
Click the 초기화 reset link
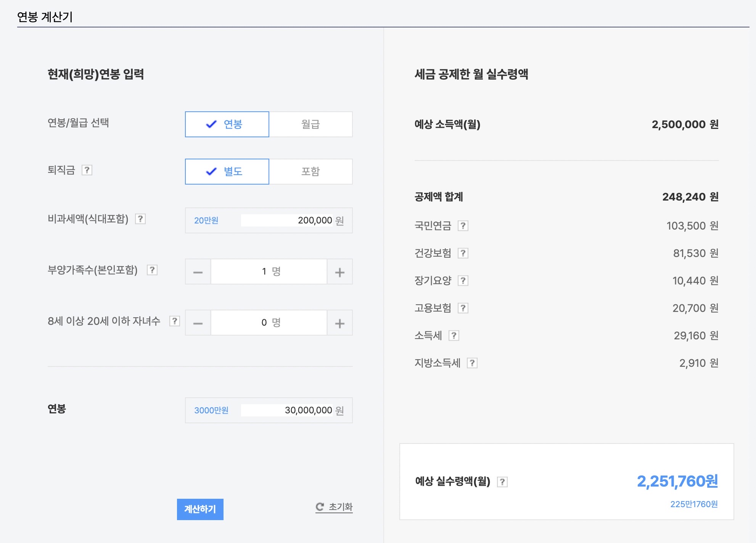coord(334,507)
